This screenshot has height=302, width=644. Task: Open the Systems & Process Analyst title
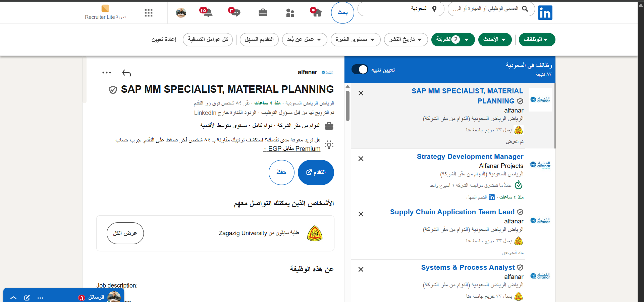(468, 267)
